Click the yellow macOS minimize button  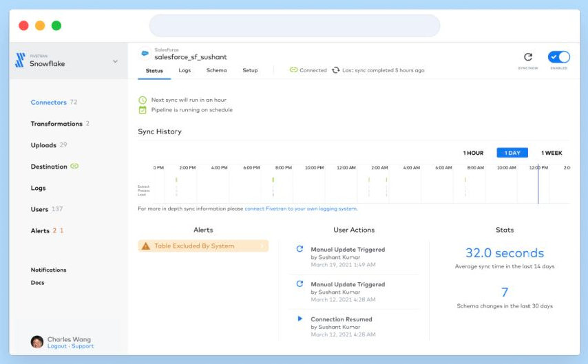coord(40,25)
